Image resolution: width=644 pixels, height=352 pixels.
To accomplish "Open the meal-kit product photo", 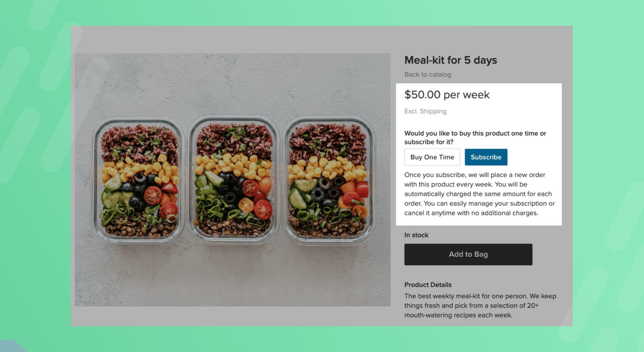I will click(232, 180).
